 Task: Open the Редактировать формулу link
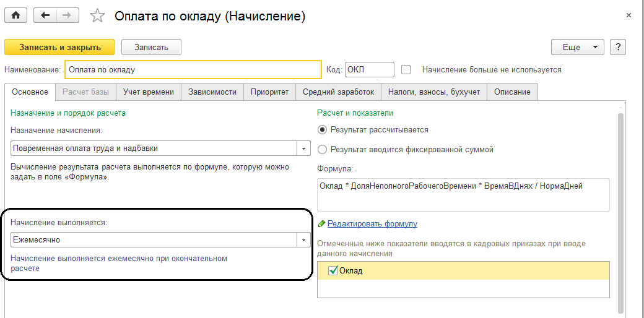pos(372,223)
